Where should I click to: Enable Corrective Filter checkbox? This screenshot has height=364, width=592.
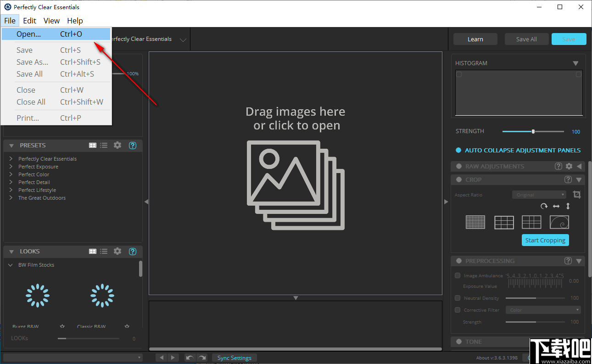tap(458, 310)
